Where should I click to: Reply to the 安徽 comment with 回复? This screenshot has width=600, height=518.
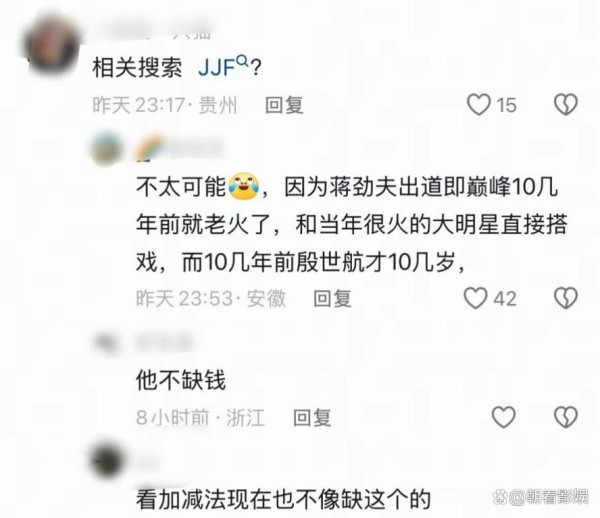click(x=332, y=298)
